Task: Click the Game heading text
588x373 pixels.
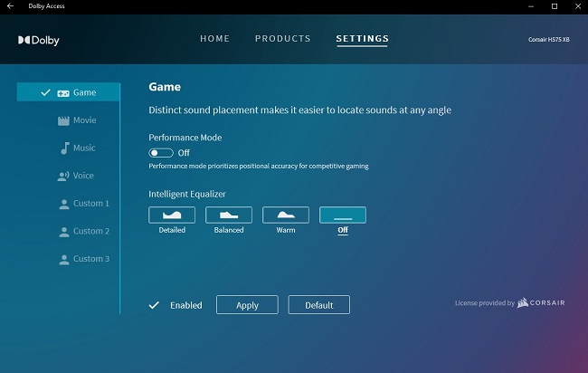Action: pyautogui.click(x=165, y=87)
